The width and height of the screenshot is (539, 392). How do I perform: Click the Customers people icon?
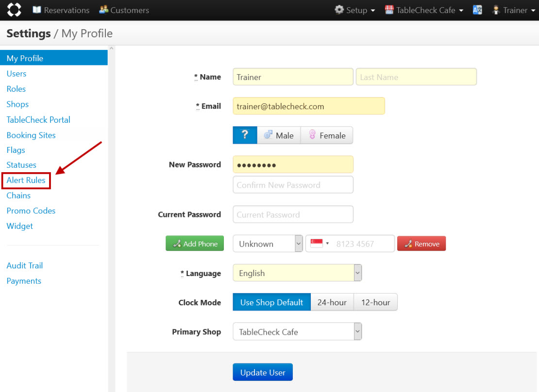point(103,10)
